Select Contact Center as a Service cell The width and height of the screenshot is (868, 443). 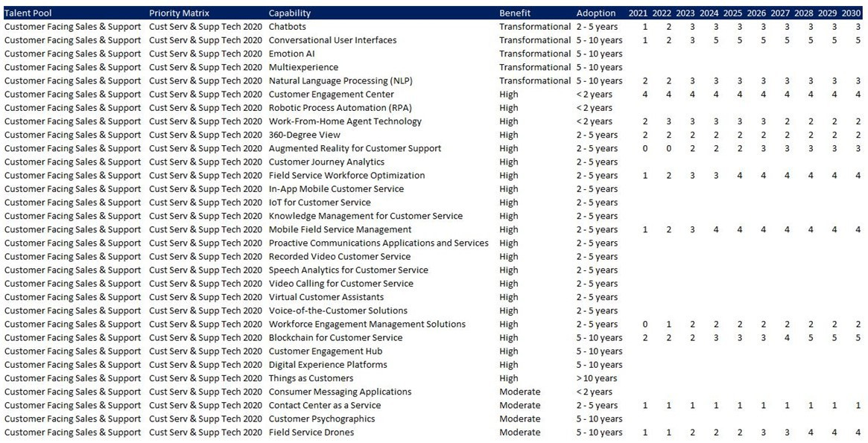tap(325, 405)
